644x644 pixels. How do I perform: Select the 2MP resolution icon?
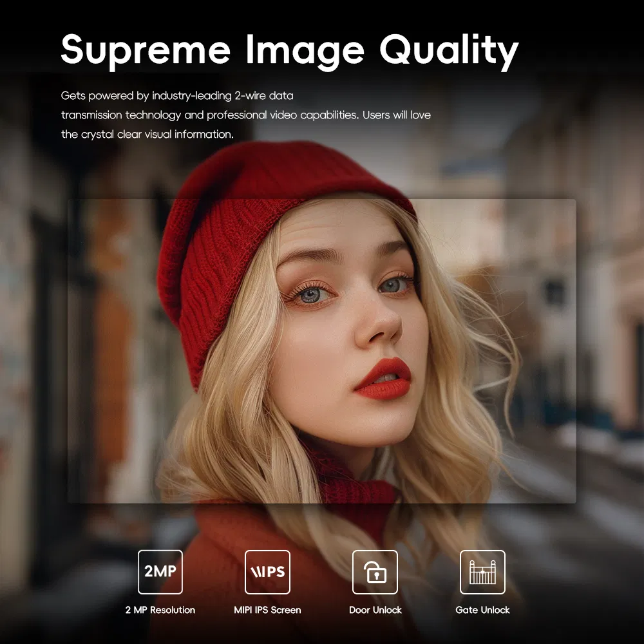[x=161, y=572]
